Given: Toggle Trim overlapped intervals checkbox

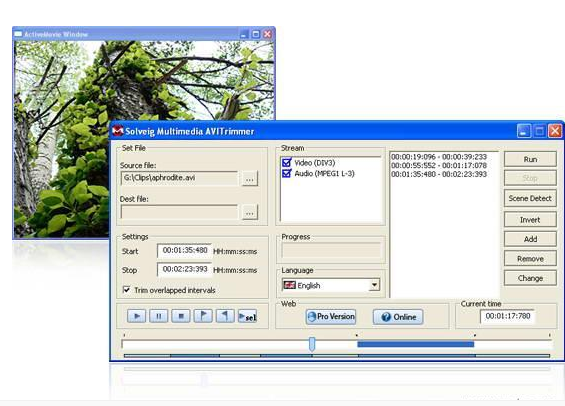Looking at the screenshot, I should coord(126,290).
